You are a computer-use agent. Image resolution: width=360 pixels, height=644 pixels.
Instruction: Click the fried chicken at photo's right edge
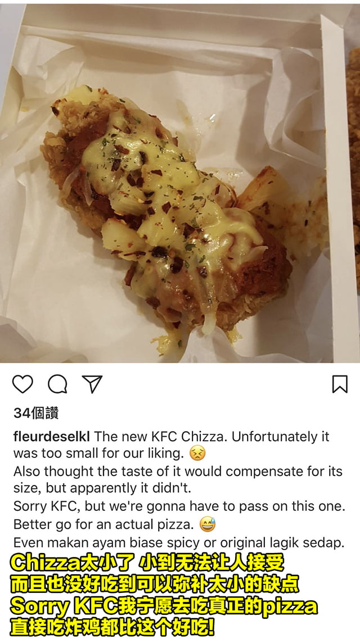pyautogui.click(x=353, y=164)
